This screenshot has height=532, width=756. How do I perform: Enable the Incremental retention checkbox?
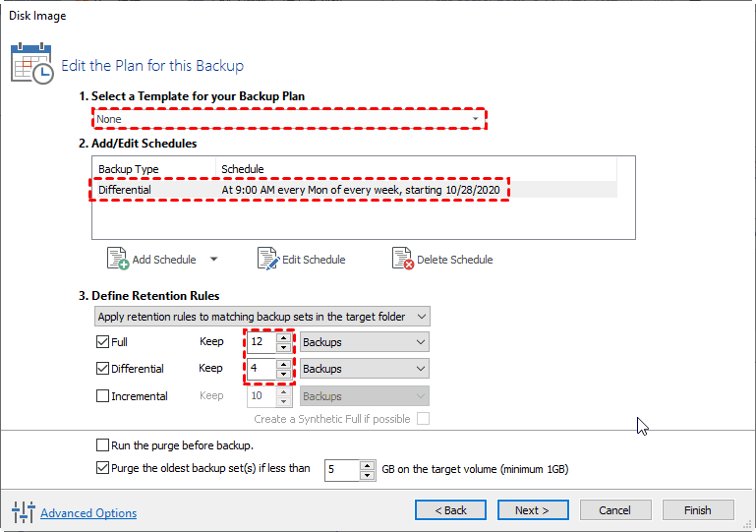point(103,396)
